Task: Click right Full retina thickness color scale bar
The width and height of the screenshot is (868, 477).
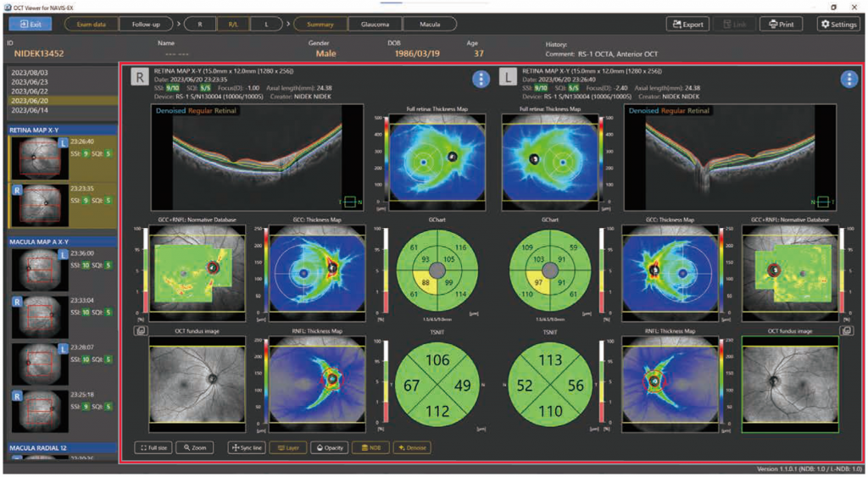Action: 386,160
